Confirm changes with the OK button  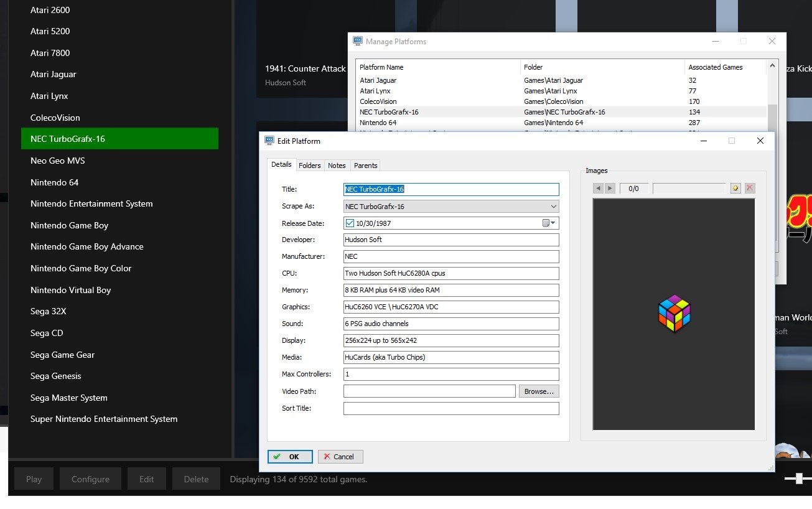coord(290,457)
